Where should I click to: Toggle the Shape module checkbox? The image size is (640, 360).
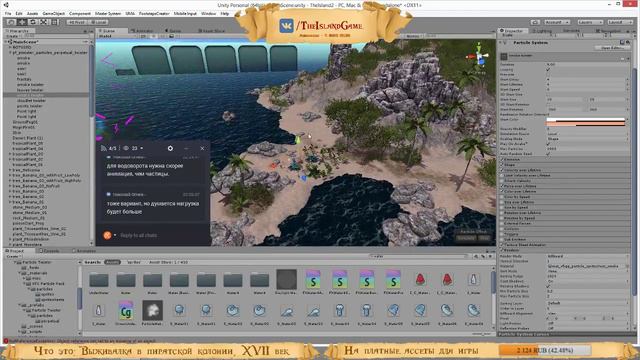point(502,164)
